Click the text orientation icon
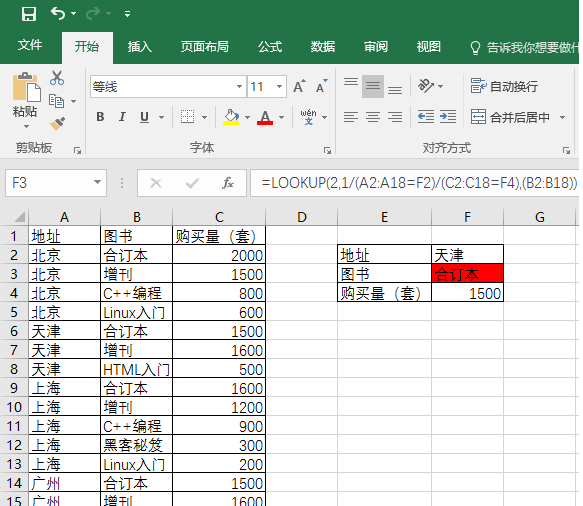The width and height of the screenshot is (583, 506). pos(426,86)
